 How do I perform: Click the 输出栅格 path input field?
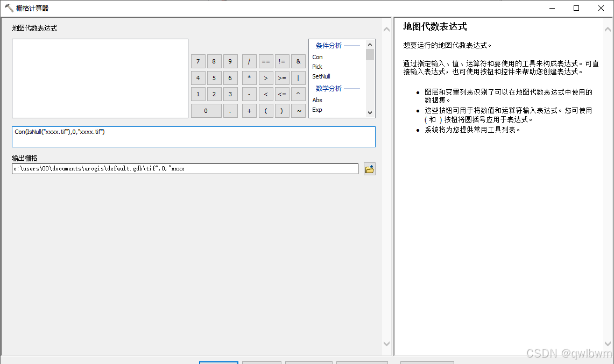185,168
